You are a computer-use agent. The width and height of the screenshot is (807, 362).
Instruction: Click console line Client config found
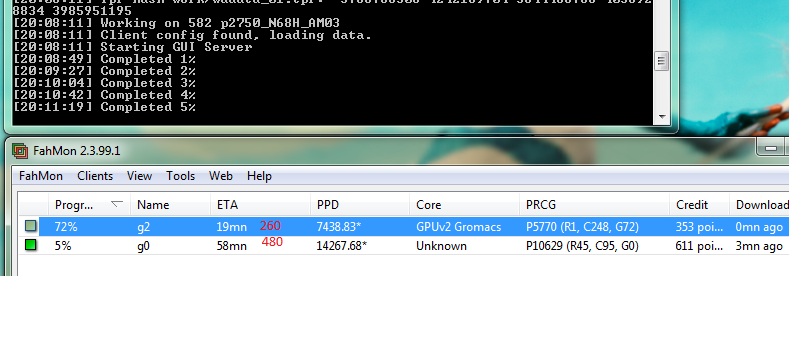192,35
